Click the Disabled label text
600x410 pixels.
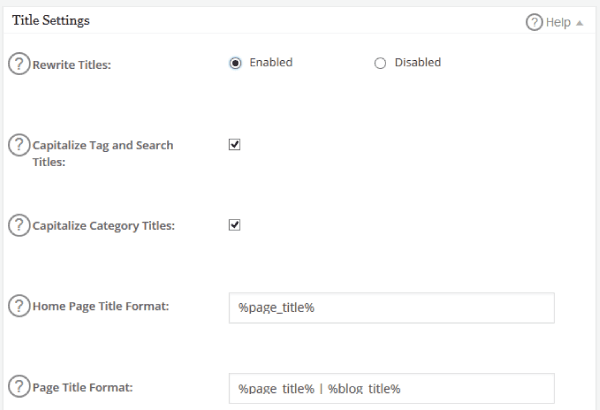[417, 62]
